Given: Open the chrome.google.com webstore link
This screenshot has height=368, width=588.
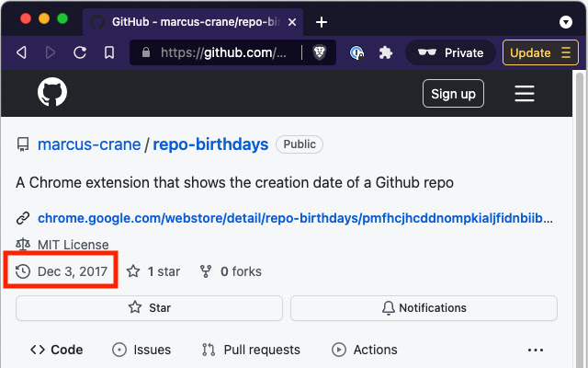Looking at the screenshot, I should tap(295, 218).
